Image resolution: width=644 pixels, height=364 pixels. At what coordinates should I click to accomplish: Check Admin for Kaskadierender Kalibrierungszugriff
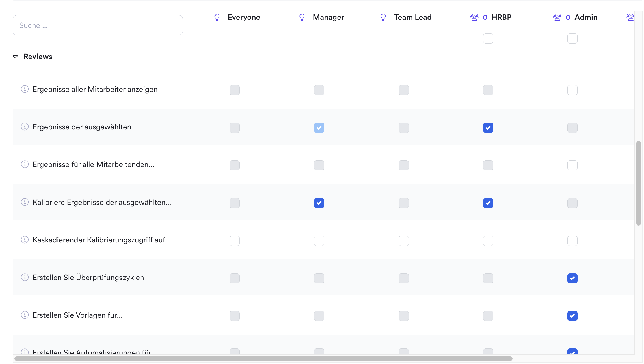point(572,241)
